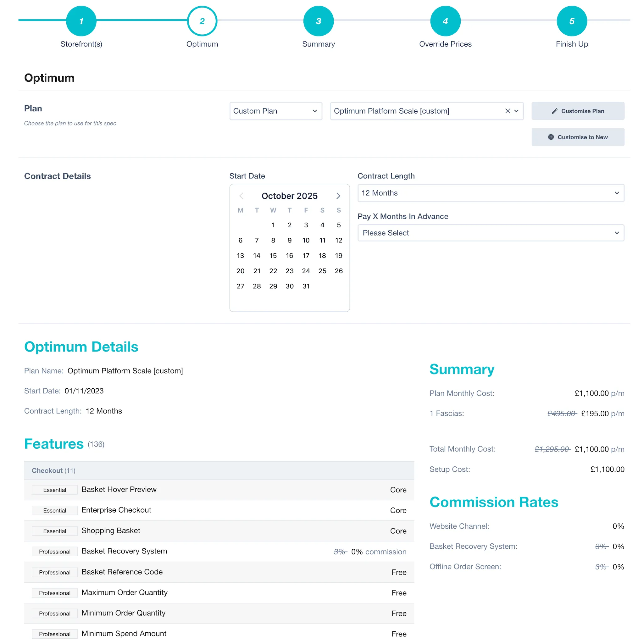644x644 pixels.
Task: Switch to the Optimum step
Action: click(202, 21)
